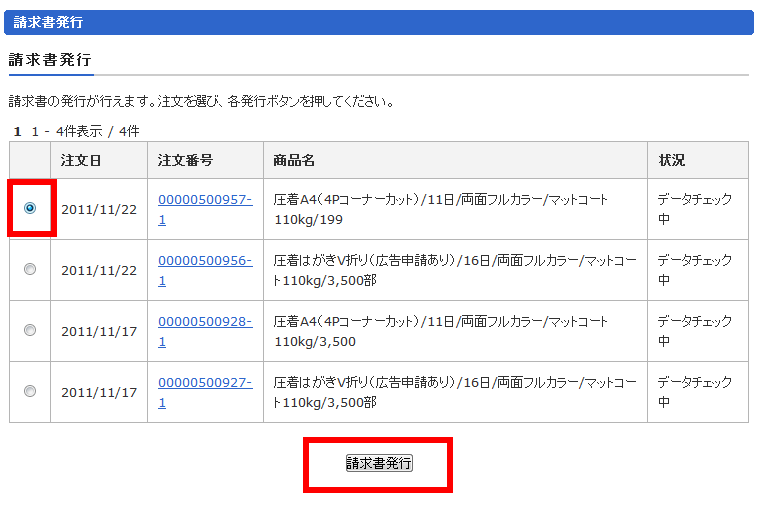This screenshot has width=762, height=528.
Task: Select radio button for order 00000500956-1
Action: (30, 269)
